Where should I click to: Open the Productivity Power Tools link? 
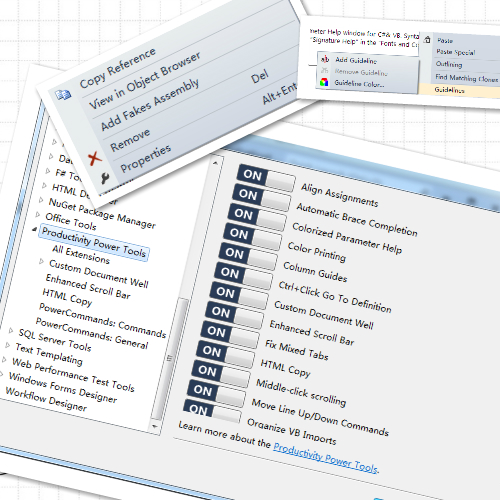coord(326,457)
